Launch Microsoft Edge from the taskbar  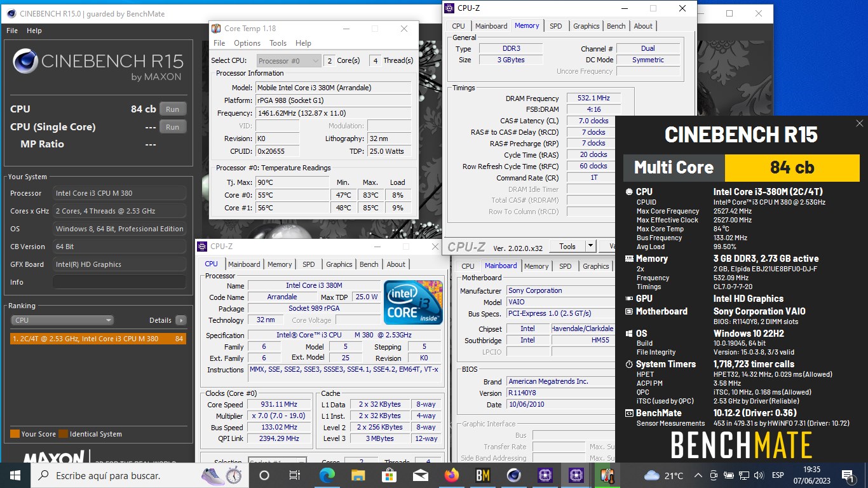coord(327,475)
